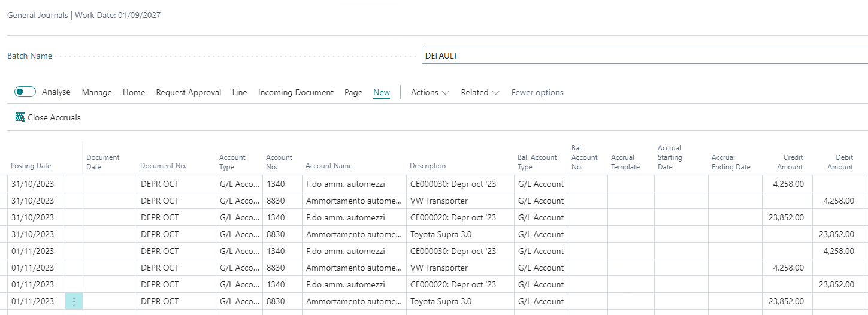Click the empty Bal. Account No. cell in first row
868x315 pixels.
(588, 184)
